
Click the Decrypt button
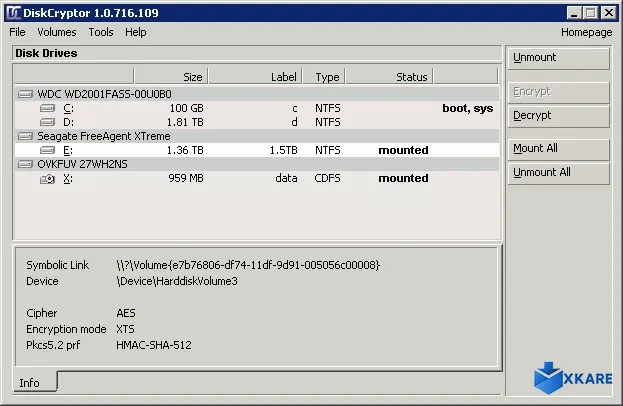click(558, 116)
